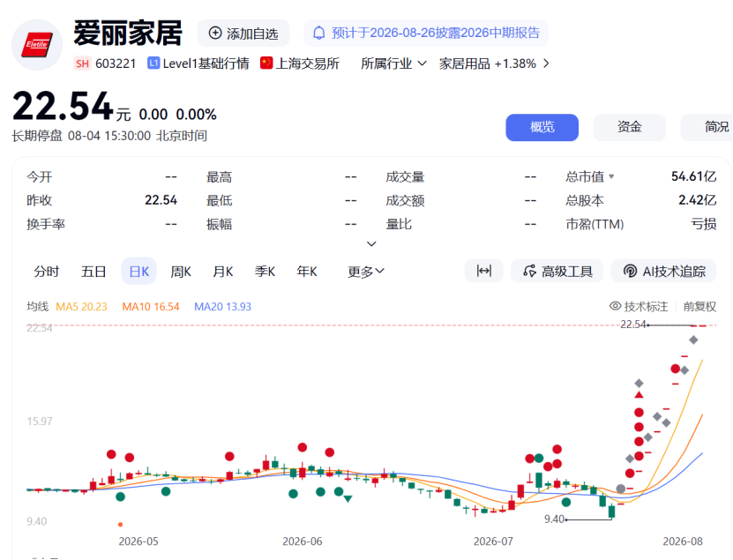Select the 年K chart tab

tap(307, 271)
